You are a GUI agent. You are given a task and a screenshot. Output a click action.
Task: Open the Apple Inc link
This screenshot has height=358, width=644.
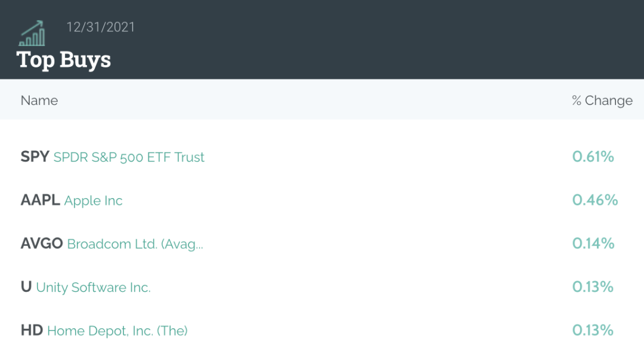click(93, 200)
